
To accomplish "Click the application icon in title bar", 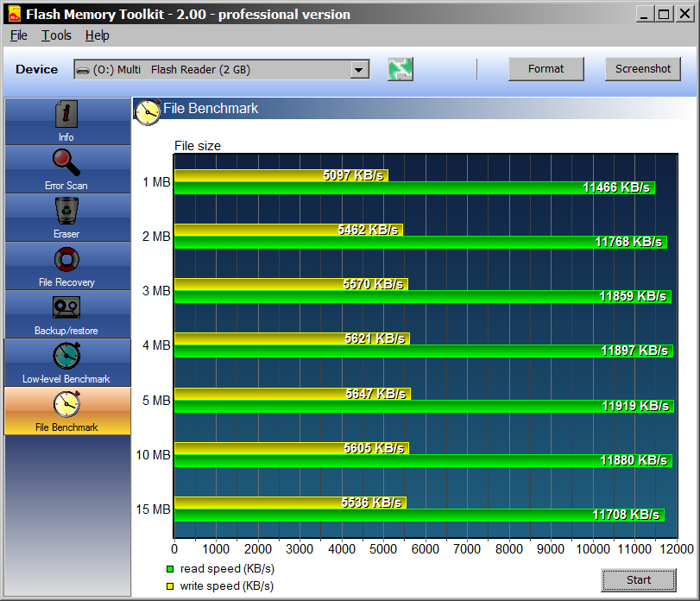I will 13,14.
